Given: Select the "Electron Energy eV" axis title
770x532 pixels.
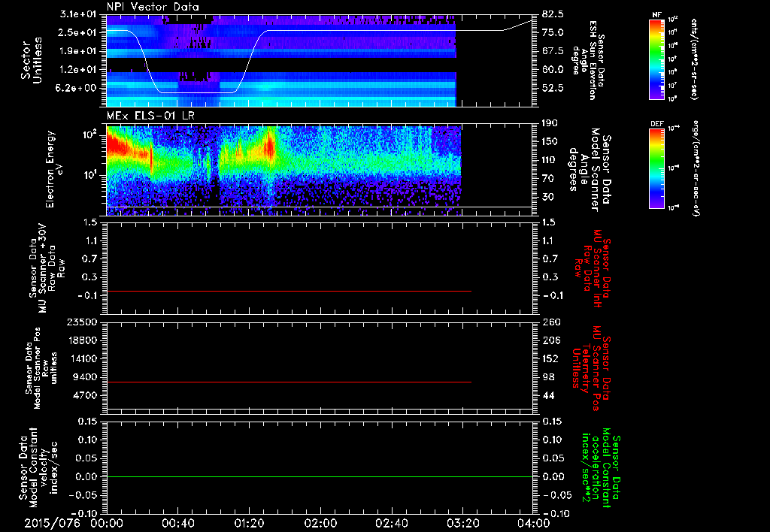Looking at the screenshot, I should (x=54, y=169).
